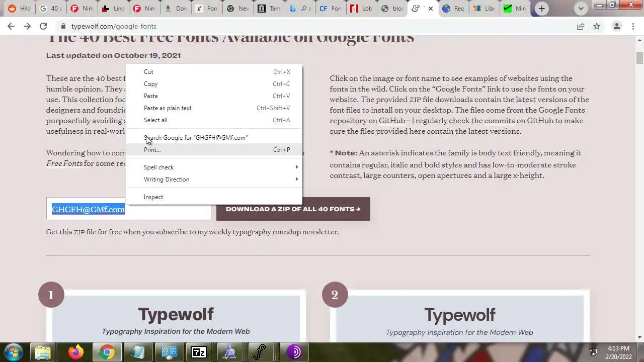Open font number 2 Typewolf preview image

point(460,318)
